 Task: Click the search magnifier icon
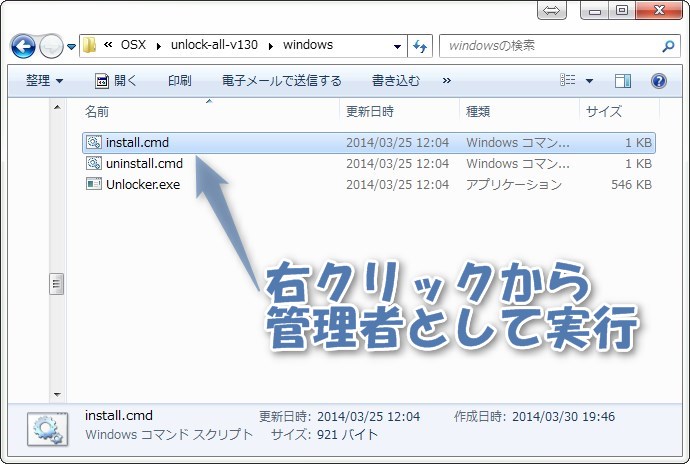pos(668,46)
